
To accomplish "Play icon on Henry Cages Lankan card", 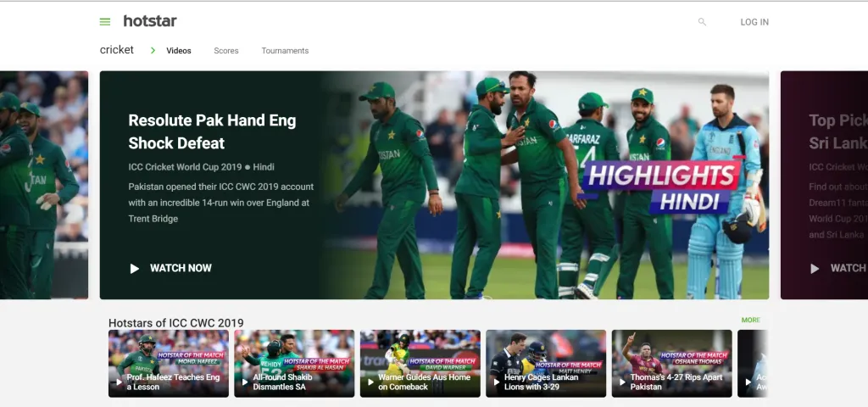I will pyautogui.click(x=497, y=382).
